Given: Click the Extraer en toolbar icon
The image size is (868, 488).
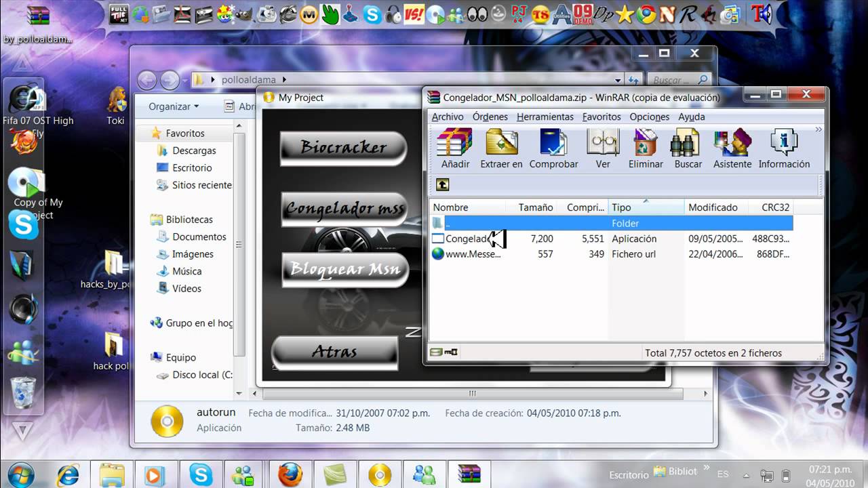Looking at the screenshot, I should point(501,142).
